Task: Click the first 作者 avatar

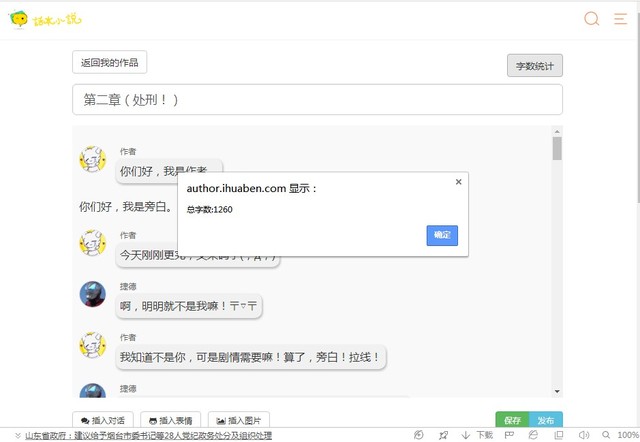Action: pyautogui.click(x=93, y=159)
